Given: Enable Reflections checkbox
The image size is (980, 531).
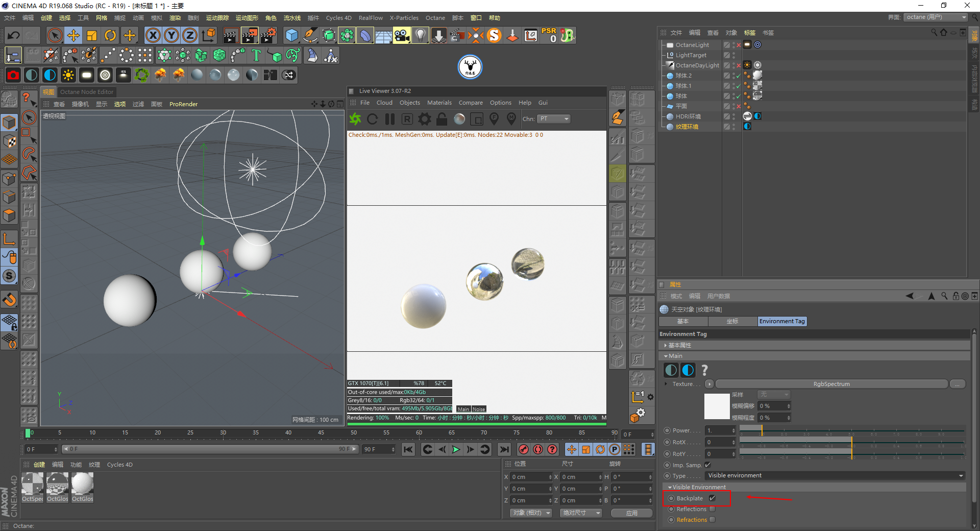Looking at the screenshot, I should (712, 509).
